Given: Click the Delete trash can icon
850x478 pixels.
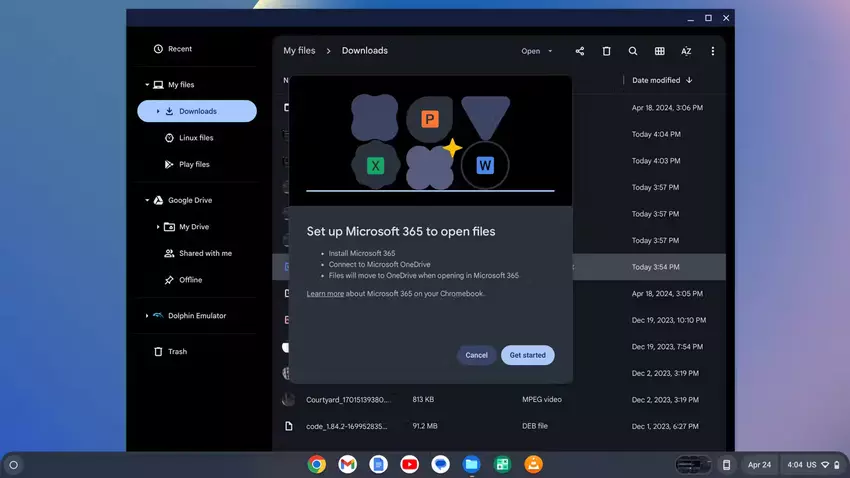Looking at the screenshot, I should [606, 51].
